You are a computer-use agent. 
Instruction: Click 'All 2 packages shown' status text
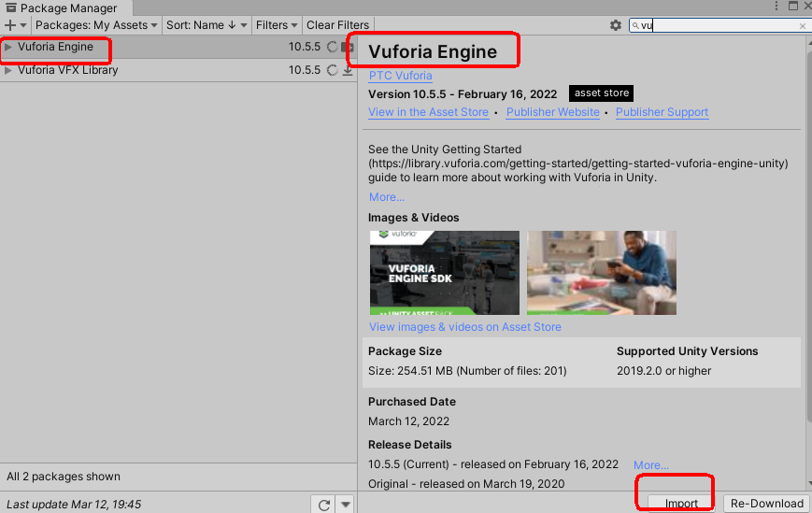64,477
